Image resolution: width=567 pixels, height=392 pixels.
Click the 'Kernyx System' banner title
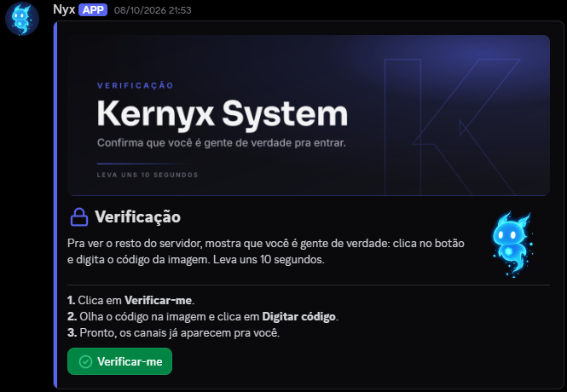pyautogui.click(x=223, y=114)
